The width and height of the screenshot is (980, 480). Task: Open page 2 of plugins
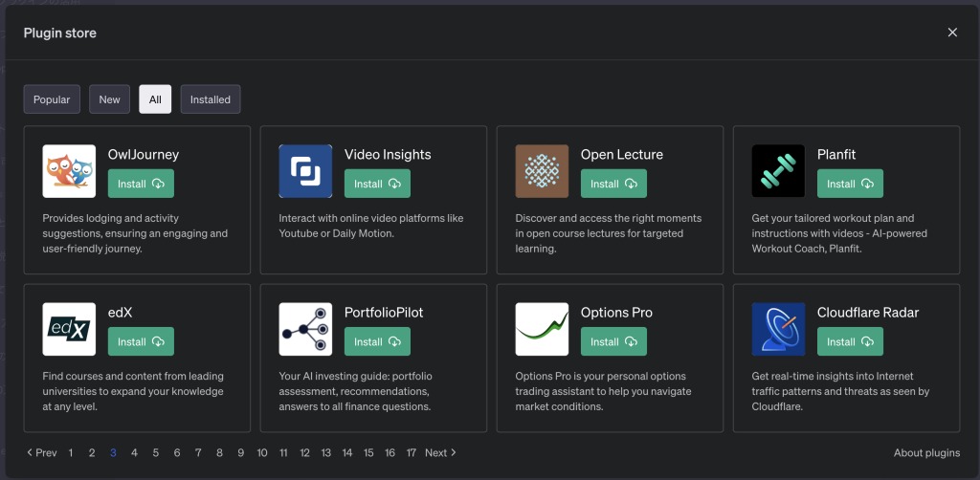92,452
